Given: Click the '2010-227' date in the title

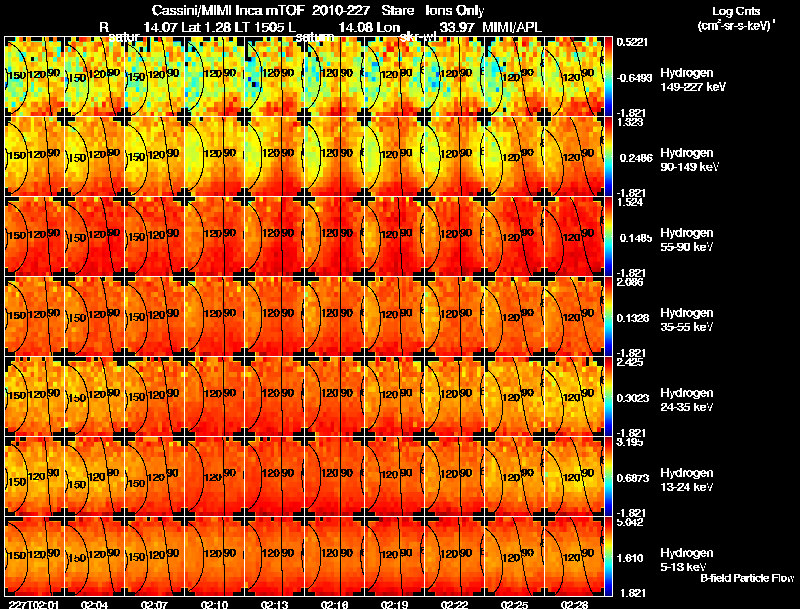Looking at the screenshot, I should [341, 11].
